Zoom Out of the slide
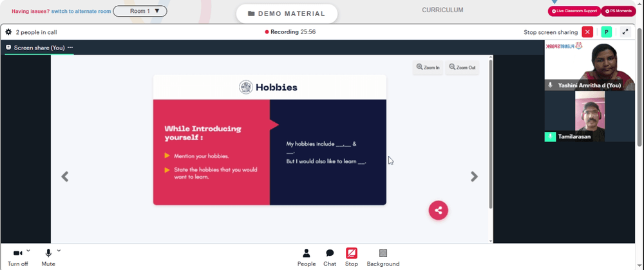This screenshot has width=644, height=270. tap(462, 67)
